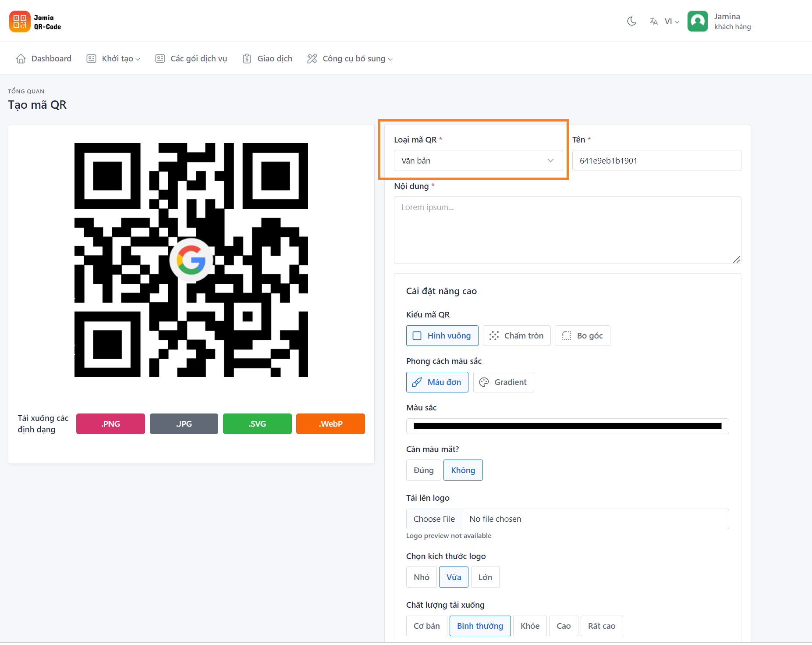Click the Cài đặt nâng cao heading
The width and height of the screenshot is (812, 645).
(441, 291)
